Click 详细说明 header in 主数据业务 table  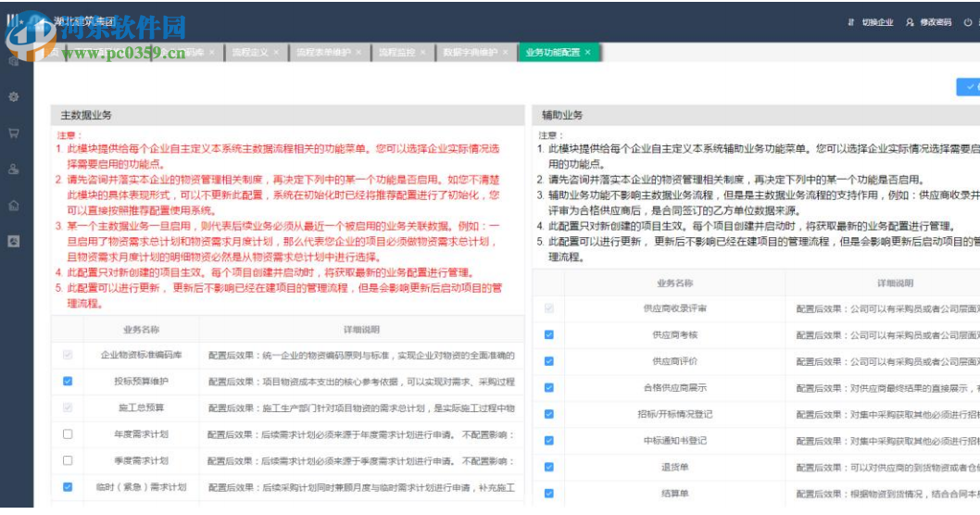tap(361, 330)
